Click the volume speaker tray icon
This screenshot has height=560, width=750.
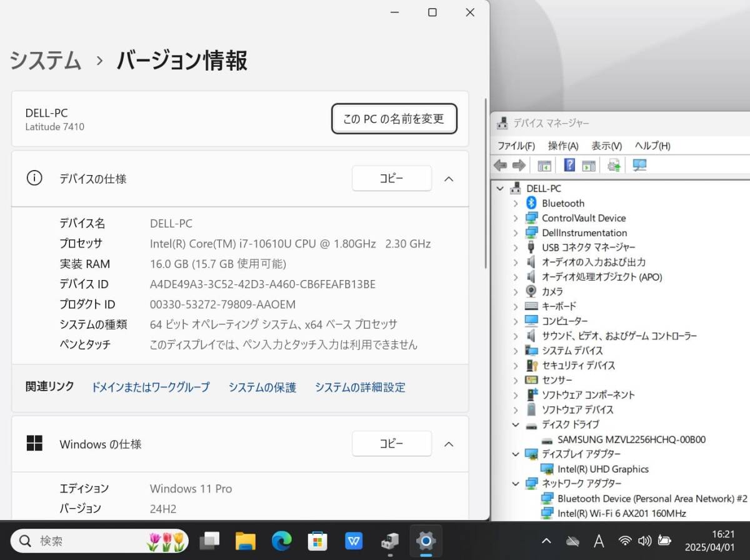[x=645, y=541]
